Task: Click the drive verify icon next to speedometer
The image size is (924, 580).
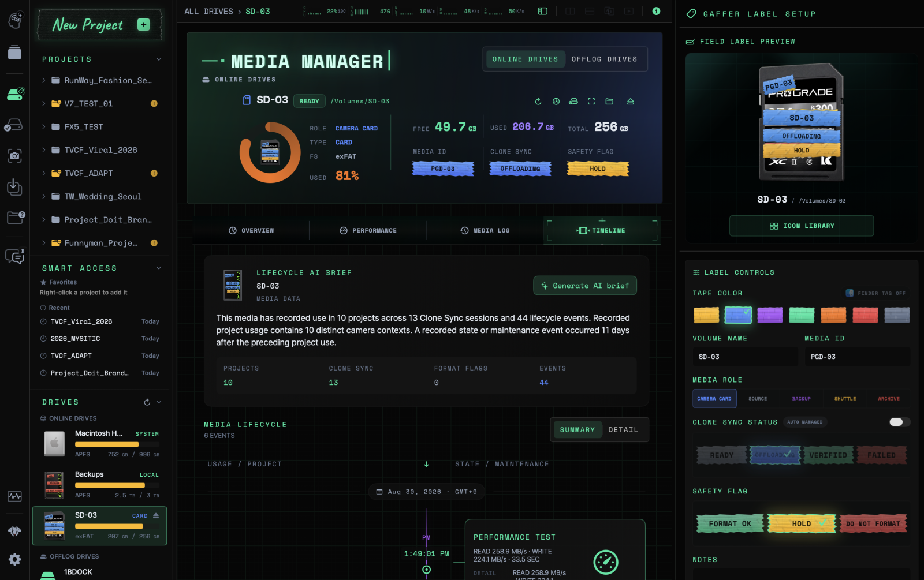Action: 573,102
